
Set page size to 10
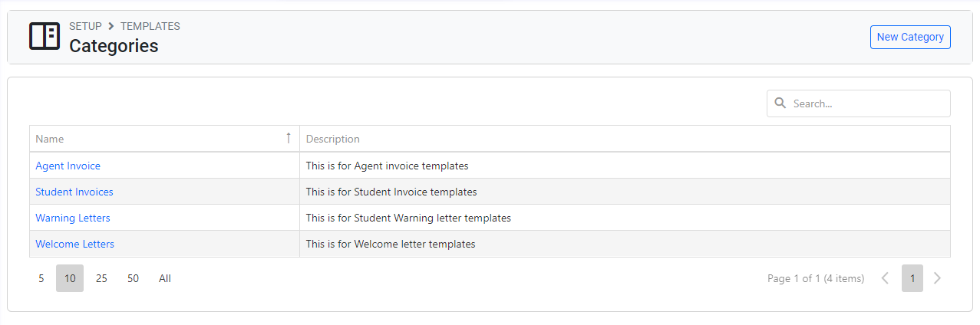(70, 278)
